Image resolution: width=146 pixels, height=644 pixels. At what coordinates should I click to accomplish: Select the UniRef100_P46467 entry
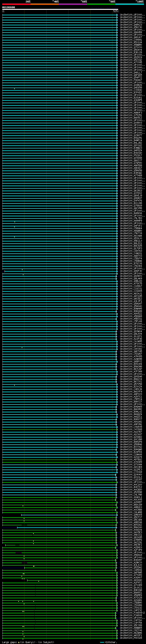point(131,80)
